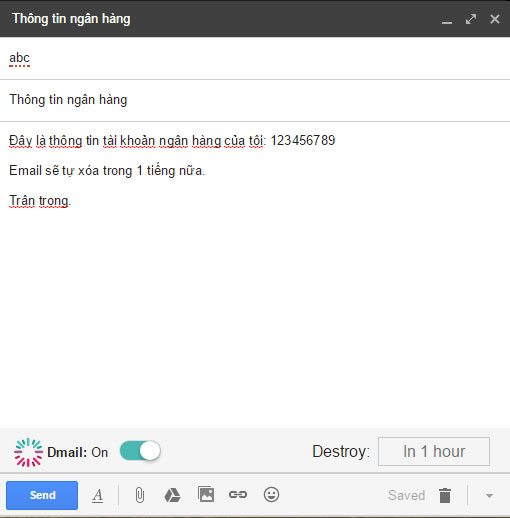Insert an emoticon using the smiley icon
This screenshot has height=518, width=510.
[x=271, y=494]
